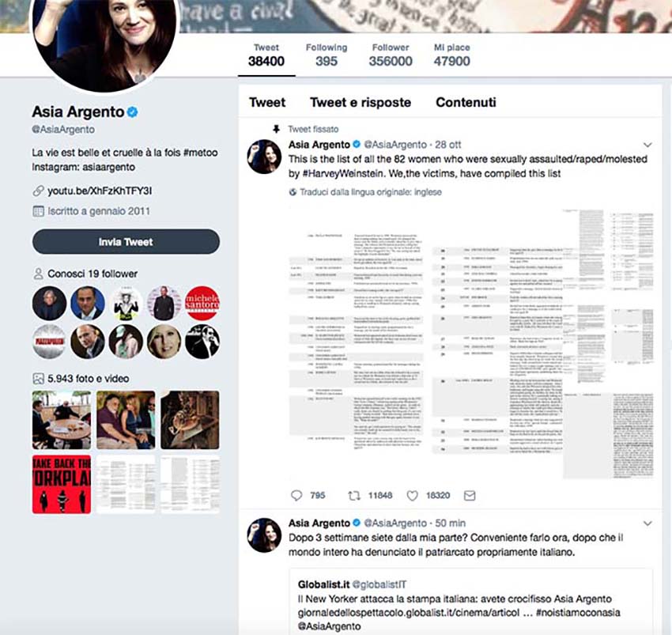Switch to Tweet e risposte tab
This screenshot has height=635, width=672.
(x=361, y=103)
